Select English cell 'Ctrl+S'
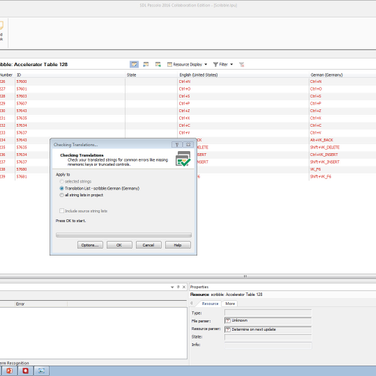 coord(244,96)
